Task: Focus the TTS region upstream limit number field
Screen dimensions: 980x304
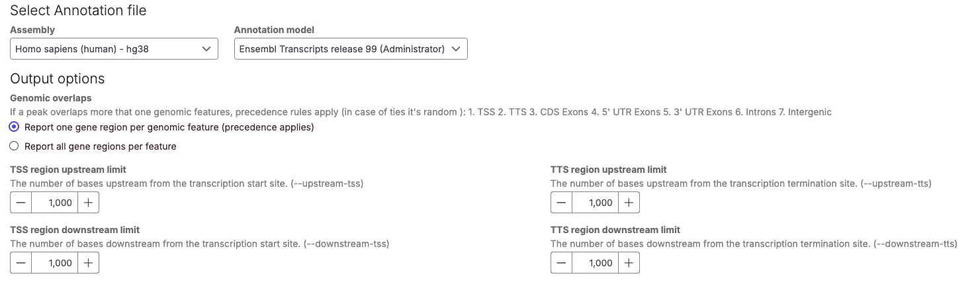Action: click(x=595, y=203)
